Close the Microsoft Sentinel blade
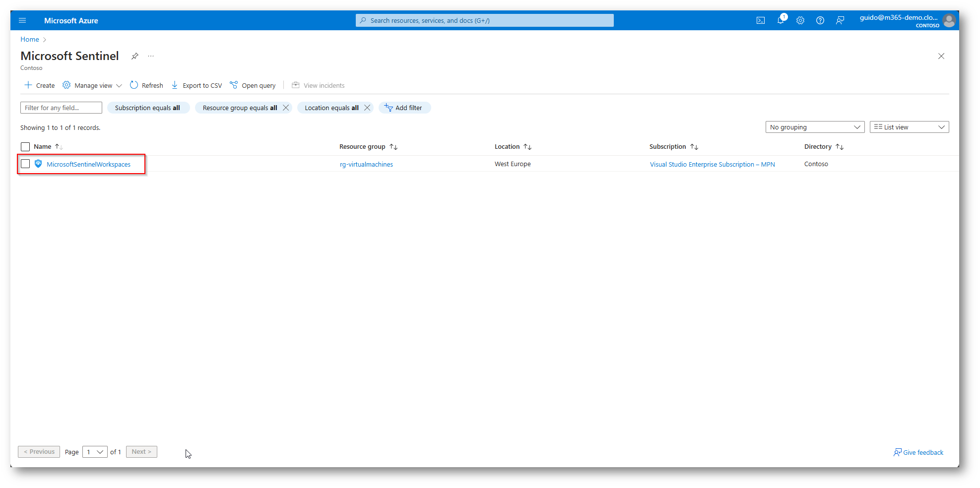This screenshot has width=980, height=488. [941, 56]
